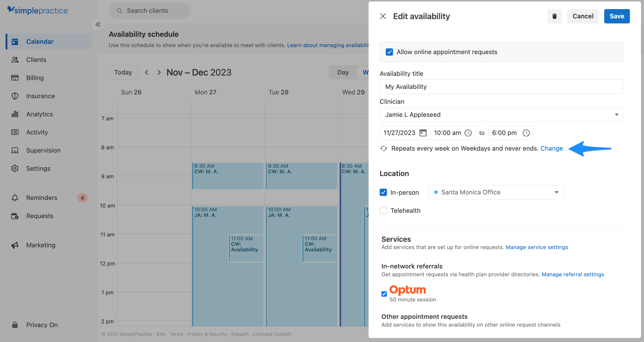
Task: Select the Supervision sidebar icon
Action: click(x=15, y=150)
